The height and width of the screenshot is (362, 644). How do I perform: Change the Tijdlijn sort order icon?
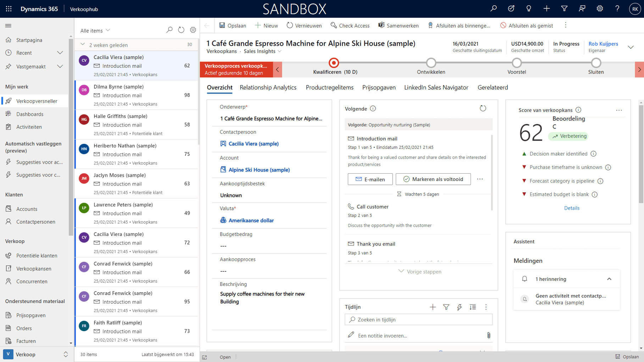473,307
